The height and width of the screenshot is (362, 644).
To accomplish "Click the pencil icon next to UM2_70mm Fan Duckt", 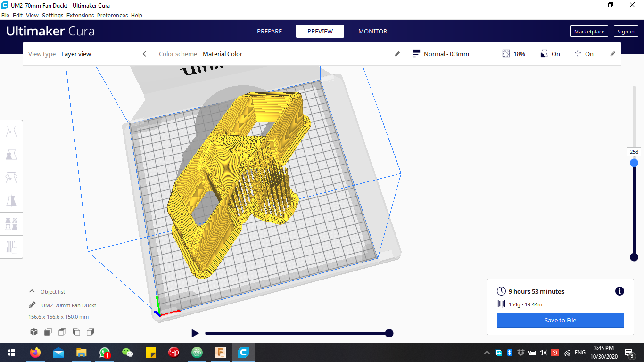I will coord(32,305).
